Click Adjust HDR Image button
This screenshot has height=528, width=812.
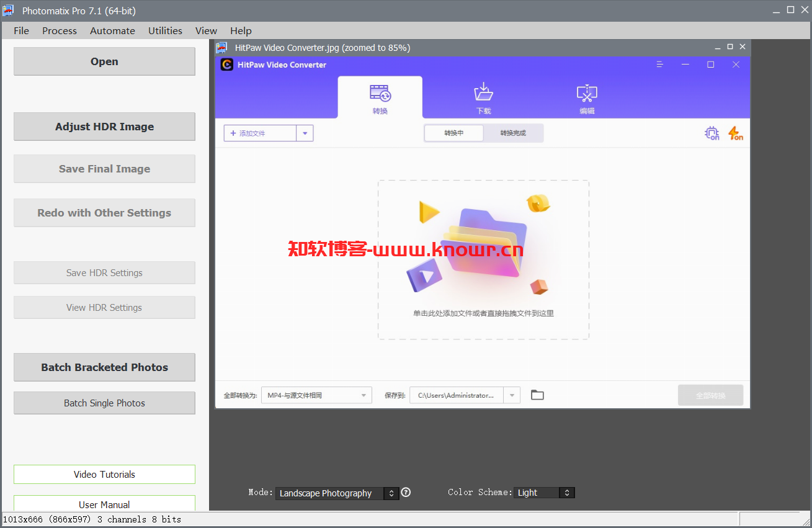pyautogui.click(x=104, y=127)
